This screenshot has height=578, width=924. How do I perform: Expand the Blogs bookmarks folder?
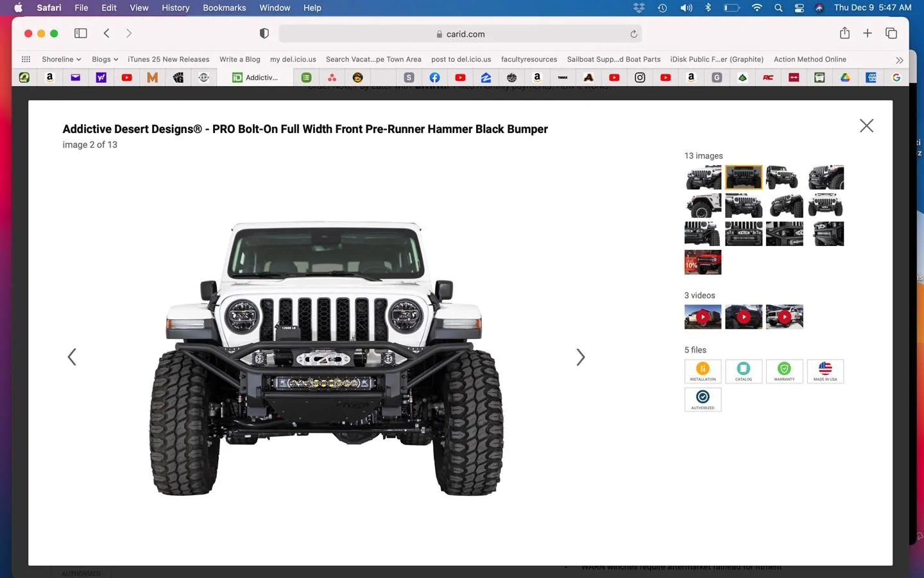point(105,59)
